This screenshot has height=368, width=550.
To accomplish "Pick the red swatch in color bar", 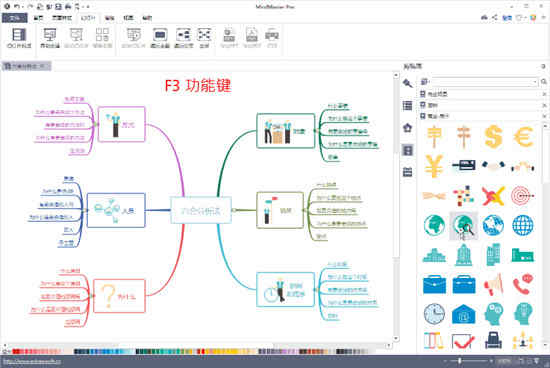I will (16, 351).
